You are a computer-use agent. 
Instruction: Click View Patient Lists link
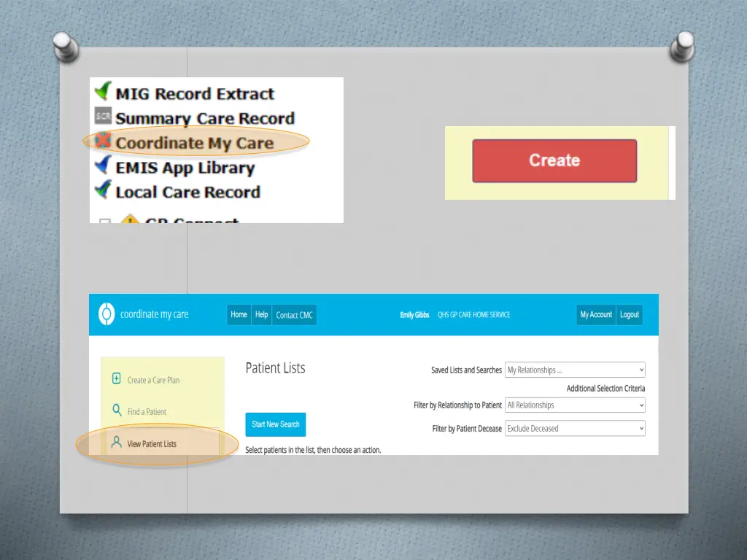pyautogui.click(x=152, y=444)
